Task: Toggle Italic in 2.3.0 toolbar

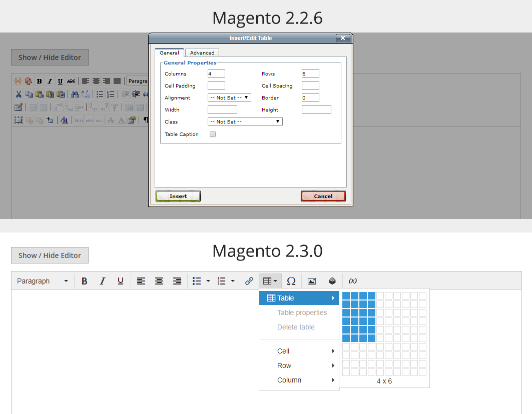Action: pyautogui.click(x=102, y=280)
